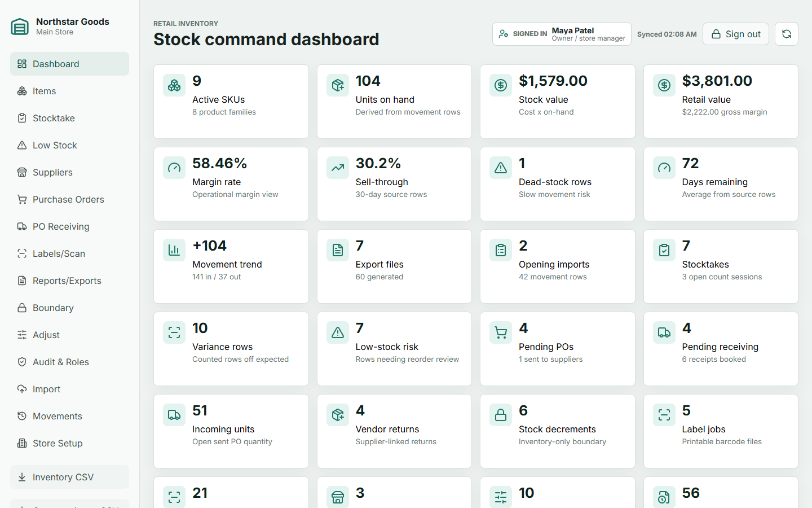Click the Sell-through trending arrow icon

338,168
